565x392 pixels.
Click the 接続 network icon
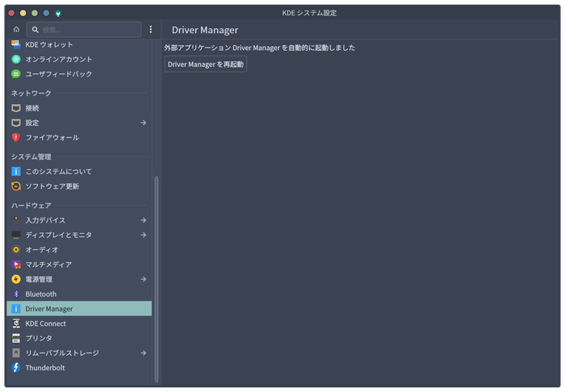pos(16,108)
